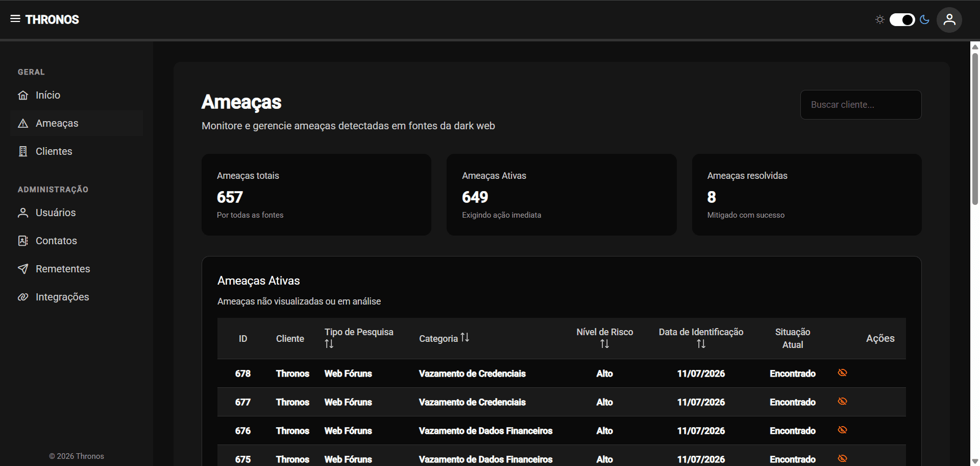Toggle visibility for threat 677
Image resolution: width=980 pixels, height=466 pixels.
click(842, 401)
